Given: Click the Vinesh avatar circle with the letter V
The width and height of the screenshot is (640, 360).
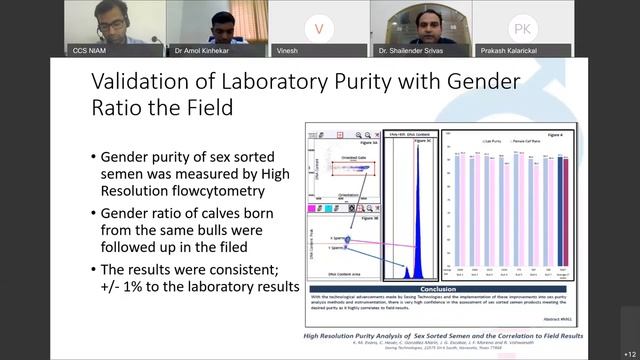Looking at the screenshot, I should pos(319,29).
